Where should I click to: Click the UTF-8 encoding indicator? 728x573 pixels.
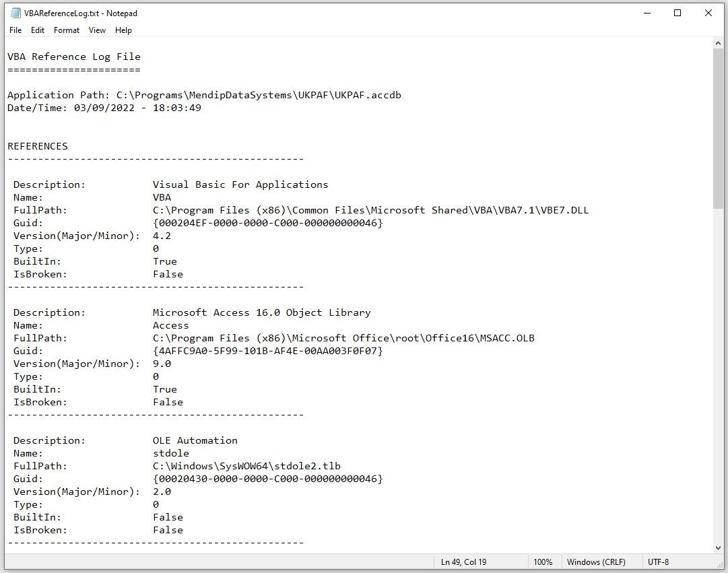click(x=659, y=562)
